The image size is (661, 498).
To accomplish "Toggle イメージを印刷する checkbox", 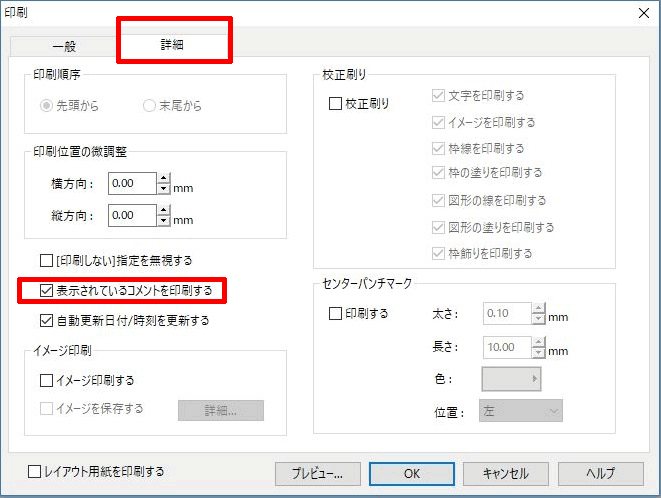I will 438,123.
